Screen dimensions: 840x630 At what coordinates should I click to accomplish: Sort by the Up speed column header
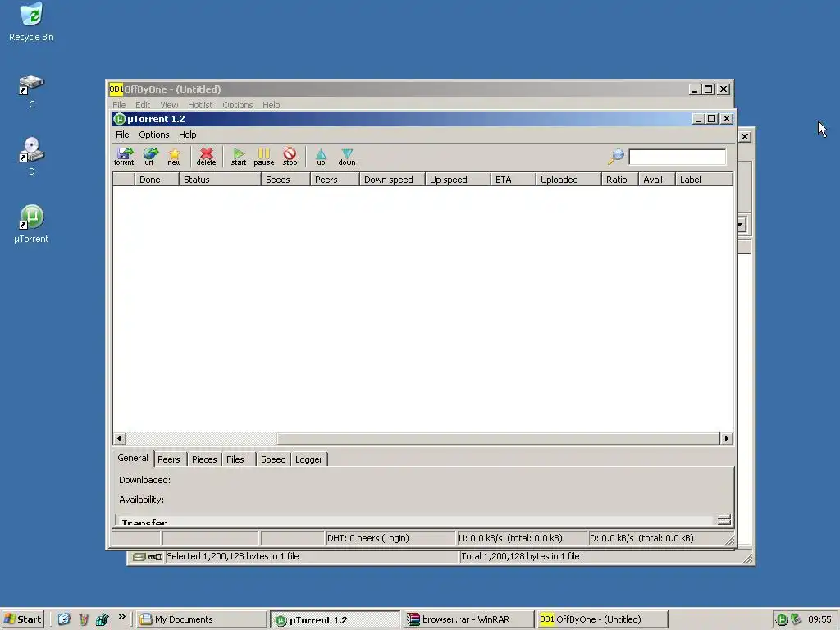[458, 180]
